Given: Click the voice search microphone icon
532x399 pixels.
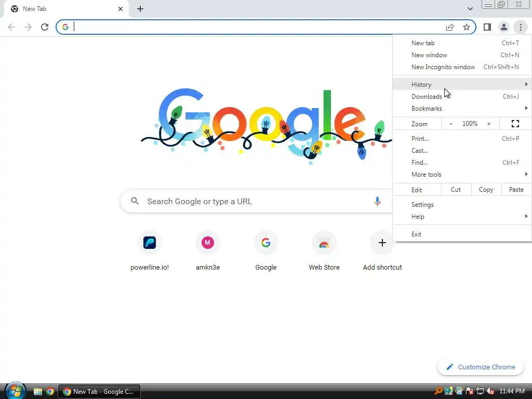Looking at the screenshot, I should coord(377,201).
